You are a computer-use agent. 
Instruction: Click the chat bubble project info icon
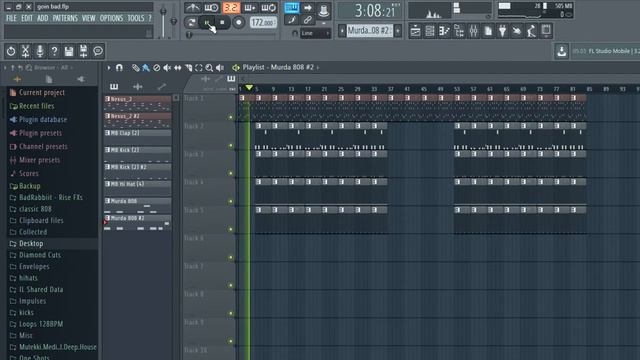pos(98,51)
